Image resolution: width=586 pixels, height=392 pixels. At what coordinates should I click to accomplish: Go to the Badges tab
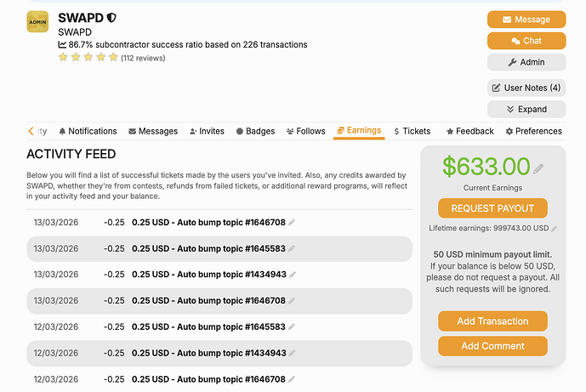254,131
